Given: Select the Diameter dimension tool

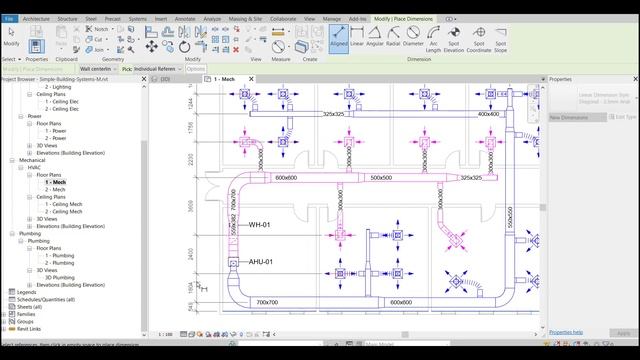Looking at the screenshot, I should (413, 36).
